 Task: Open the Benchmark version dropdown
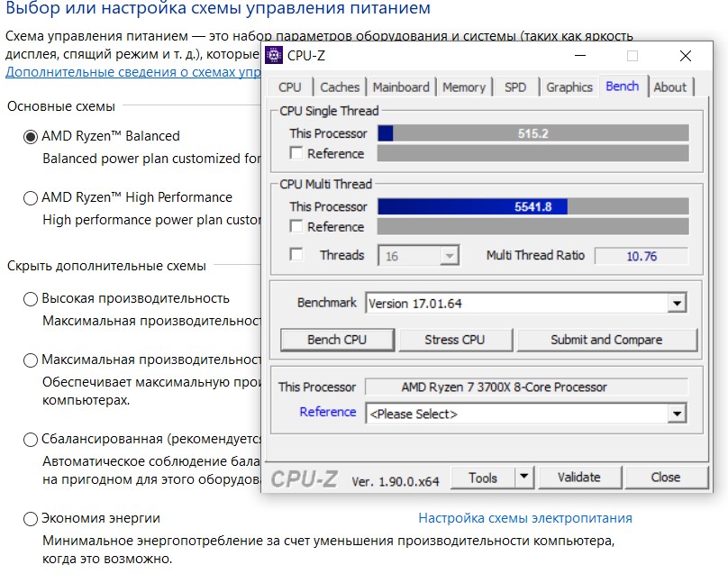tap(526, 303)
